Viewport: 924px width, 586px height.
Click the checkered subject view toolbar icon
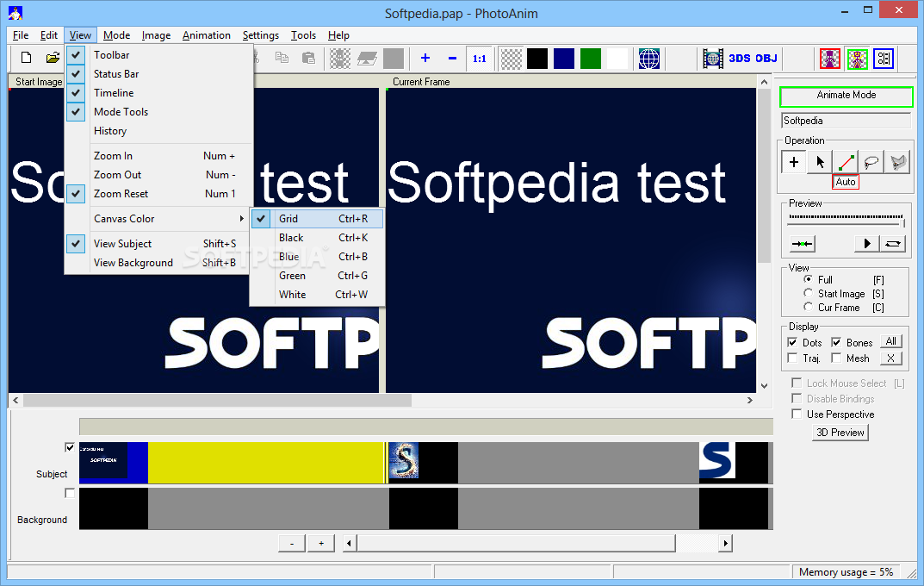(x=340, y=59)
